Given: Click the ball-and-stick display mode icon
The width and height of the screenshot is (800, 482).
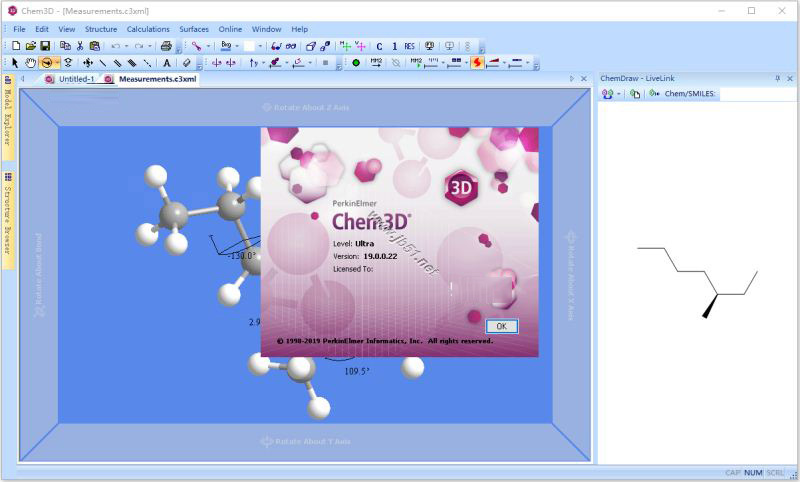Looking at the screenshot, I should pyautogui.click(x=196, y=46).
